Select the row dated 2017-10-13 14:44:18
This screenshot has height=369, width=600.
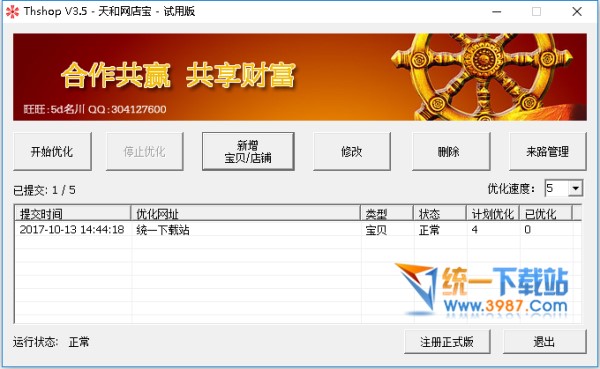point(298,230)
